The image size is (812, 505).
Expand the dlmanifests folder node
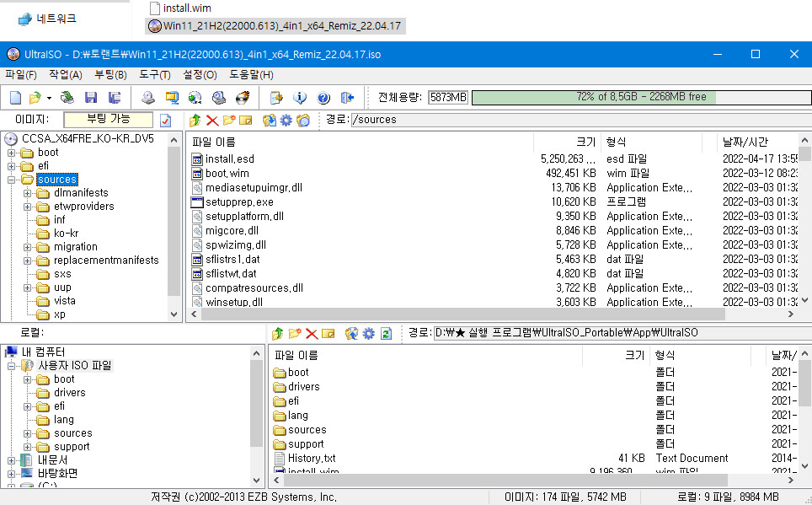[28, 193]
